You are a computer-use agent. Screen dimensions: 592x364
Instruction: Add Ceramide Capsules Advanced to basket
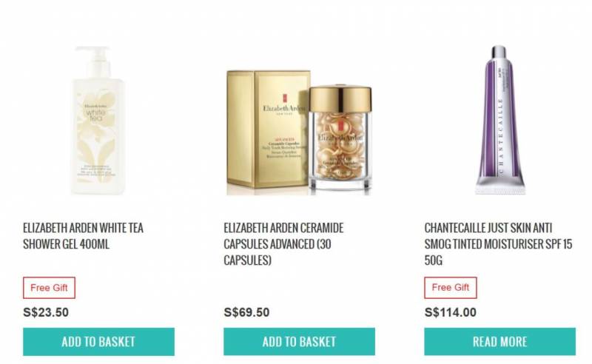coord(299,341)
